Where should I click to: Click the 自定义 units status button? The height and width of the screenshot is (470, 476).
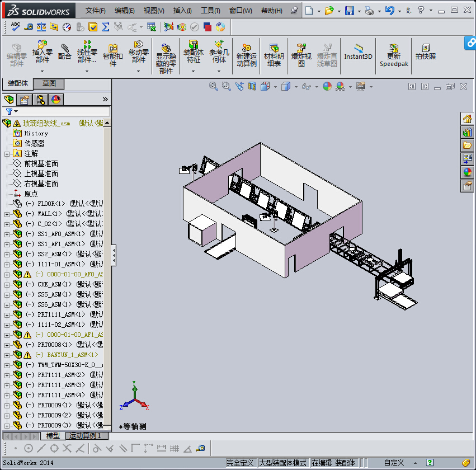coord(394,463)
